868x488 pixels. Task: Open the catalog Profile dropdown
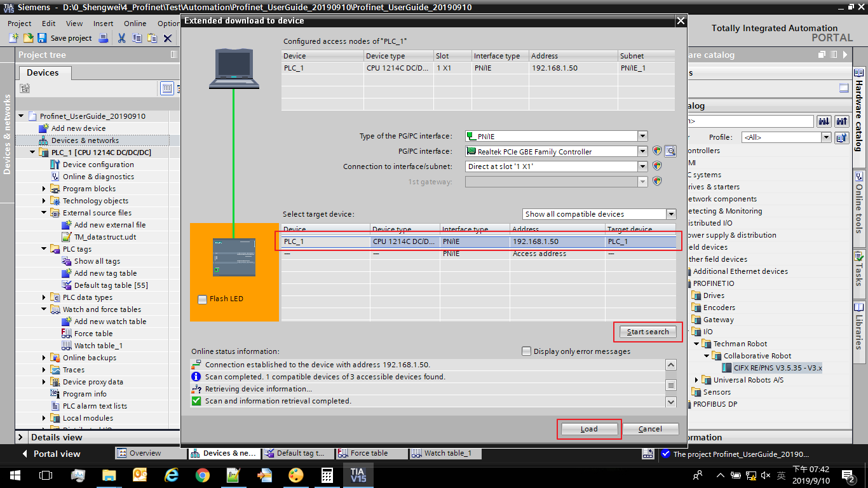coord(826,137)
